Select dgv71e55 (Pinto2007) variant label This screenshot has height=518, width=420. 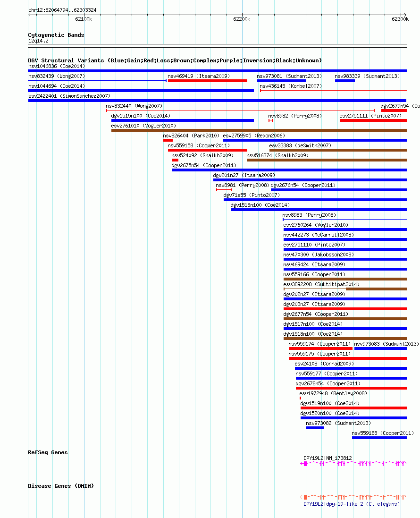[x=252, y=195]
